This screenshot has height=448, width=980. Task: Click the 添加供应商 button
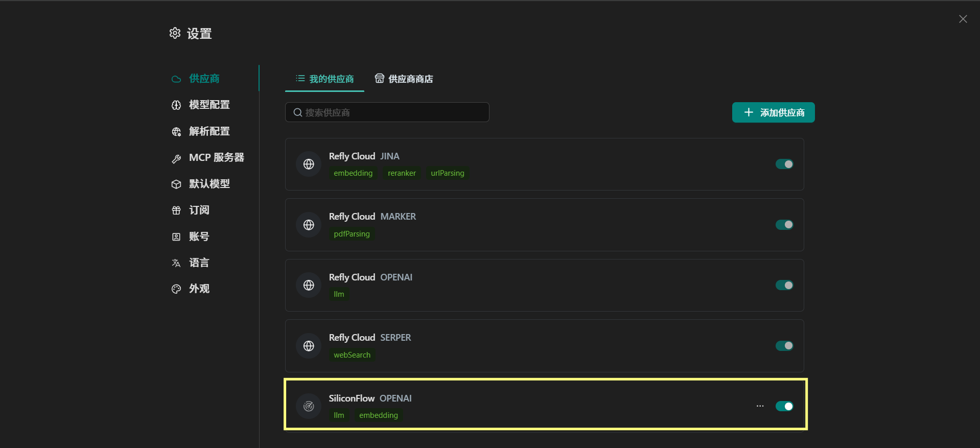[773, 112]
